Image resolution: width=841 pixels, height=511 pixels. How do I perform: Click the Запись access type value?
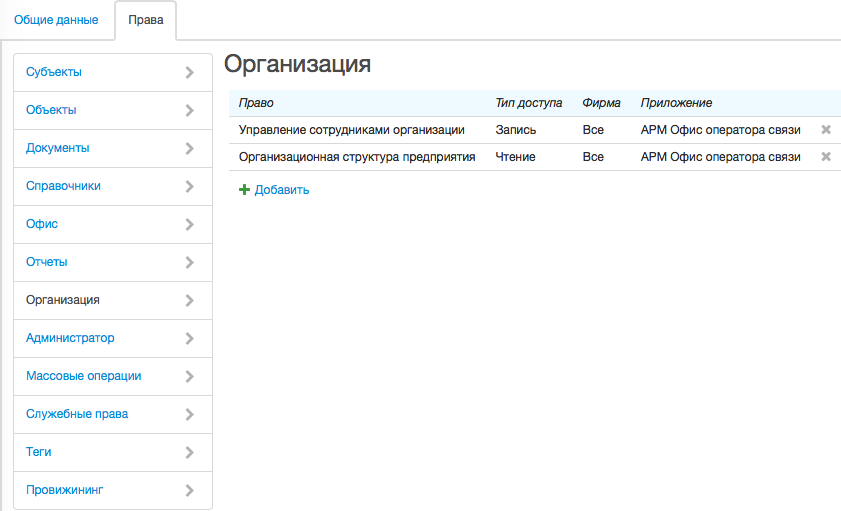(x=516, y=130)
